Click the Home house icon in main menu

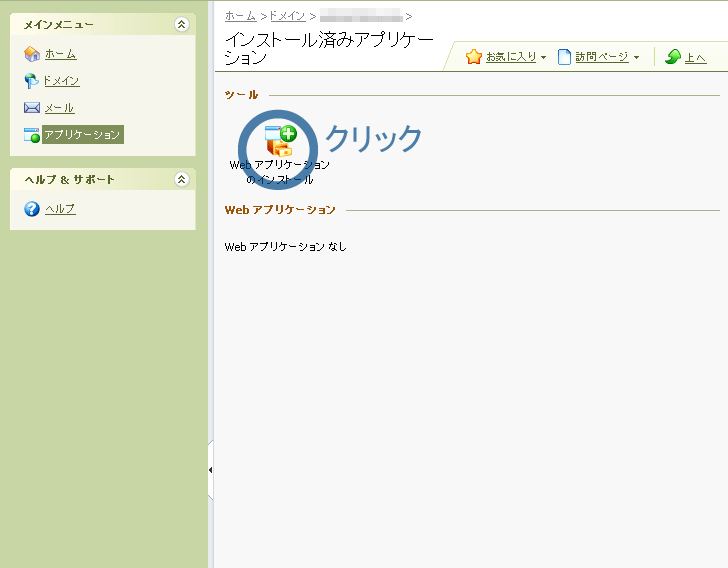[x=32, y=54]
